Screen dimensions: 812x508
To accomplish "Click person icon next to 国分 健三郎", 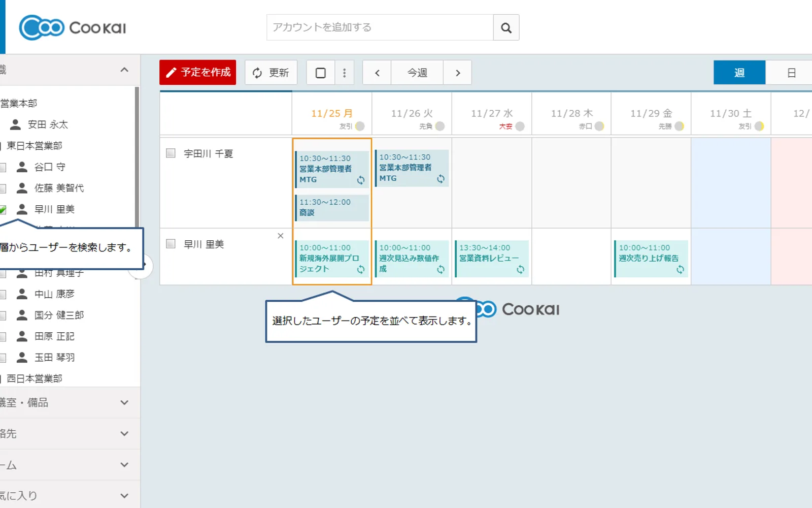I will (22, 315).
